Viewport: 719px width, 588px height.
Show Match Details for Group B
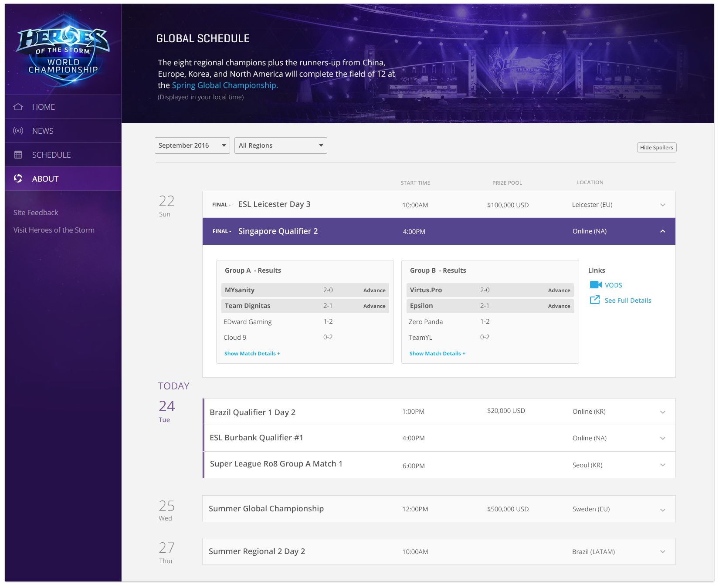[438, 354]
